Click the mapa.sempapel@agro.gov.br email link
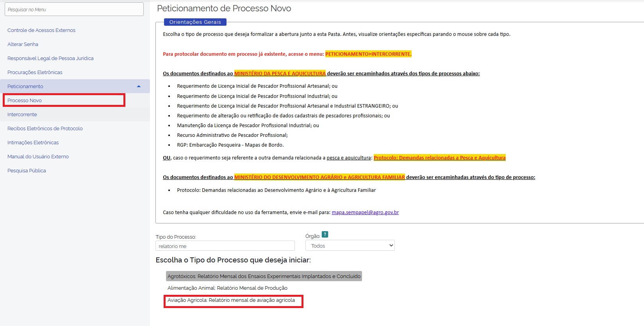The image size is (644, 326). [x=365, y=213]
